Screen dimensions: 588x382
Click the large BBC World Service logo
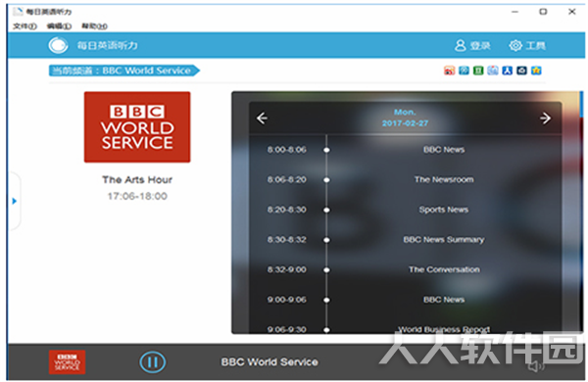(x=137, y=127)
